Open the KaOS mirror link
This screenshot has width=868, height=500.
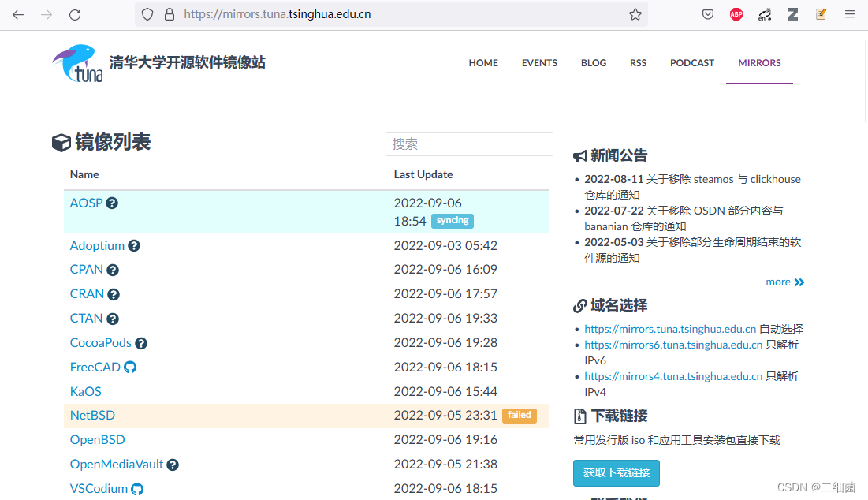pyautogui.click(x=85, y=391)
